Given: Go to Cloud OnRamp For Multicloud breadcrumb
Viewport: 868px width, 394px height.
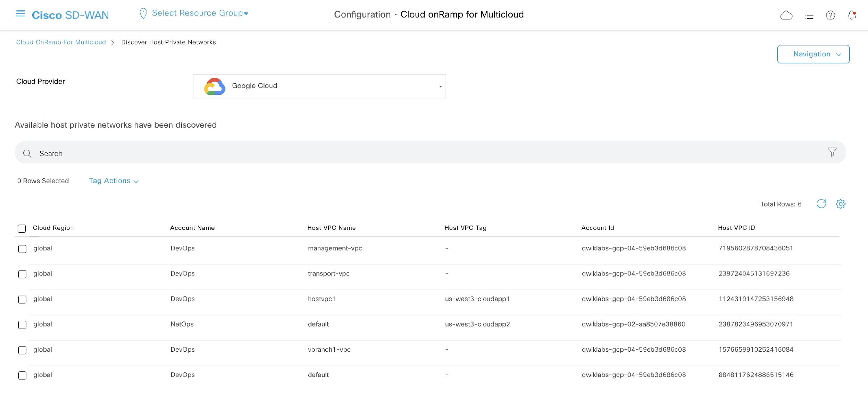Looking at the screenshot, I should [61, 42].
